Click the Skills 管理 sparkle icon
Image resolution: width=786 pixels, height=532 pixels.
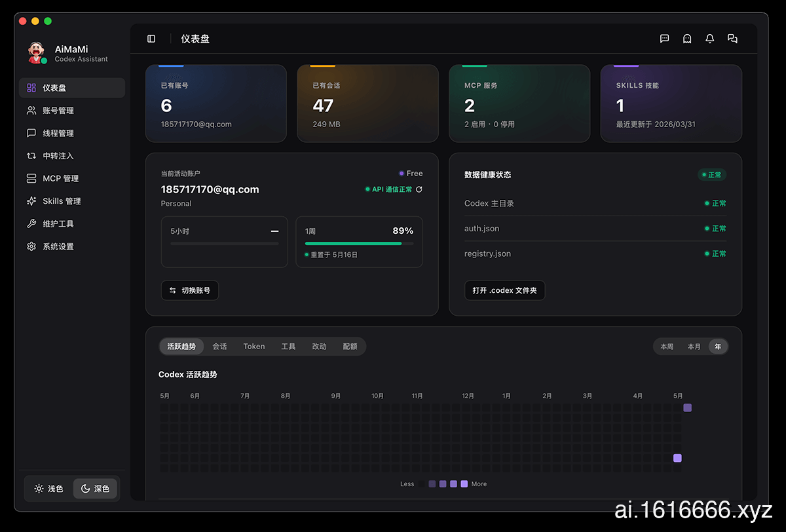[31, 201]
